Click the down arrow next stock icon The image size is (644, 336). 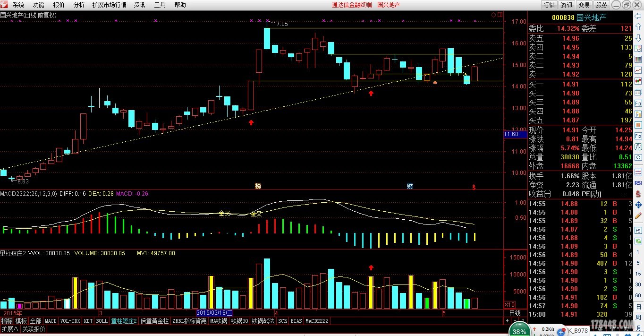click(638, 37)
